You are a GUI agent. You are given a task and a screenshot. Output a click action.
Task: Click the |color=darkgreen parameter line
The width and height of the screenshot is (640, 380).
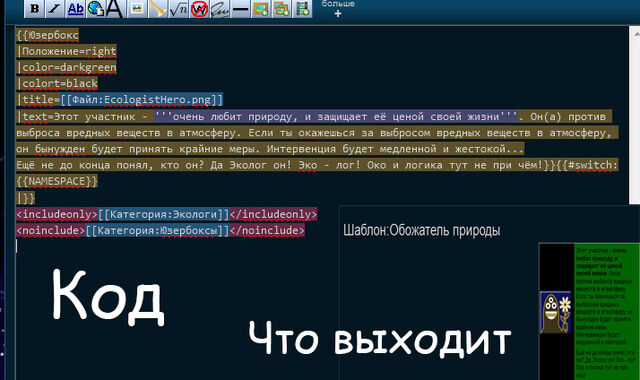tap(66, 67)
